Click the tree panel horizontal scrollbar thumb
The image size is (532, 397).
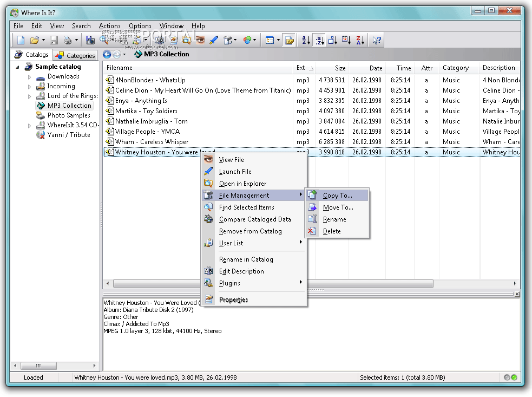pyautogui.click(x=38, y=366)
